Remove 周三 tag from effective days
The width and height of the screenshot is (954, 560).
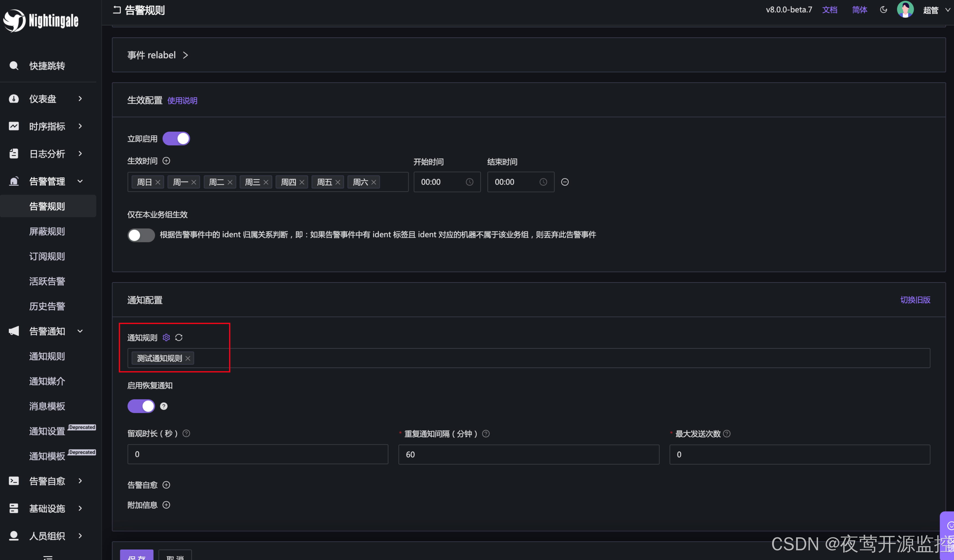click(266, 182)
